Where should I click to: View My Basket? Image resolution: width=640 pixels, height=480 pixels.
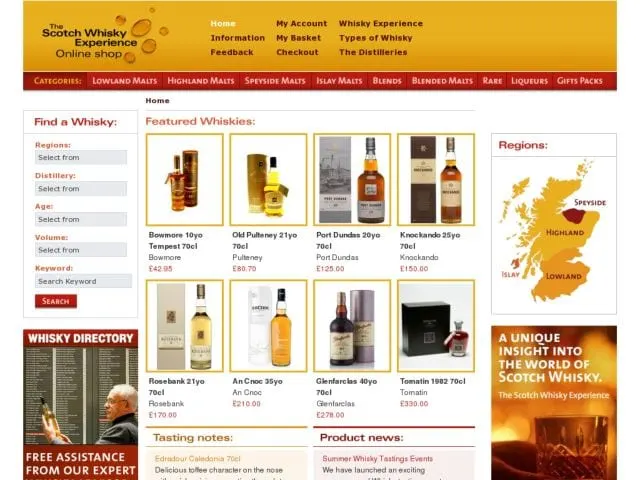tap(298, 38)
